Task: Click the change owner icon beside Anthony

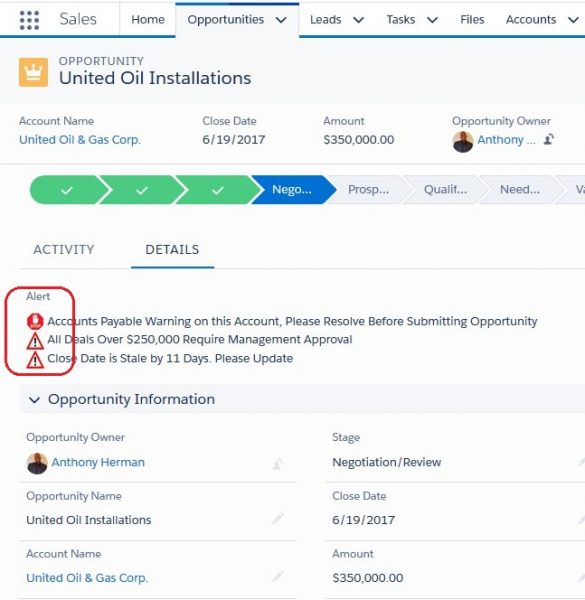Action: [x=549, y=139]
